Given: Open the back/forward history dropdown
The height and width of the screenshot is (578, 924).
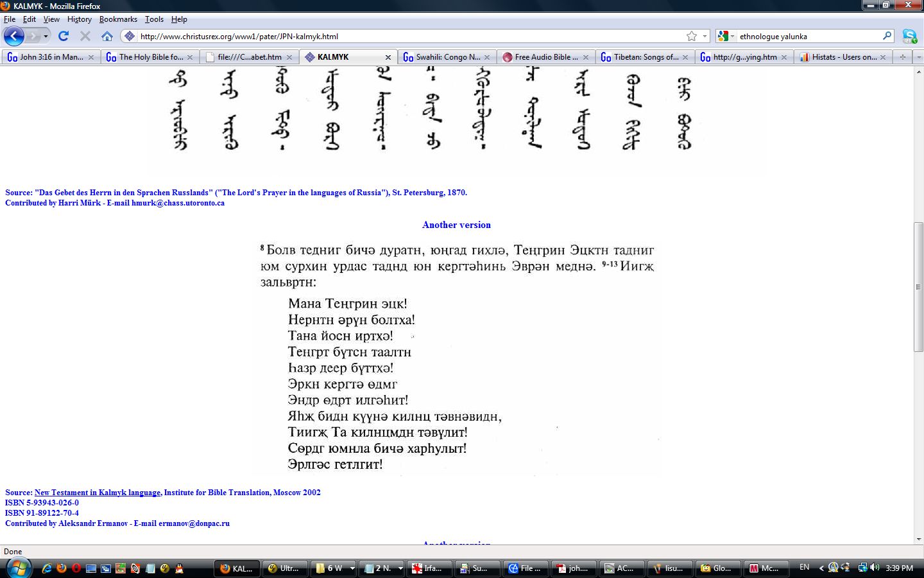Looking at the screenshot, I should pyautogui.click(x=46, y=37).
